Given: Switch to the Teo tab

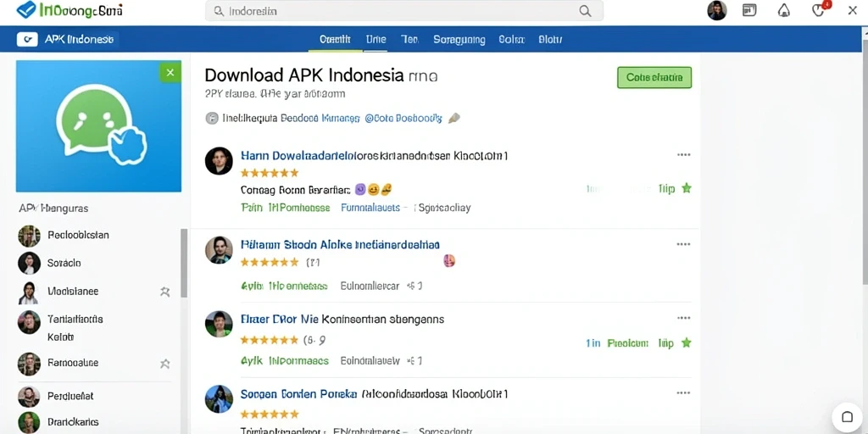Looking at the screenshot, I should point(409,39).
